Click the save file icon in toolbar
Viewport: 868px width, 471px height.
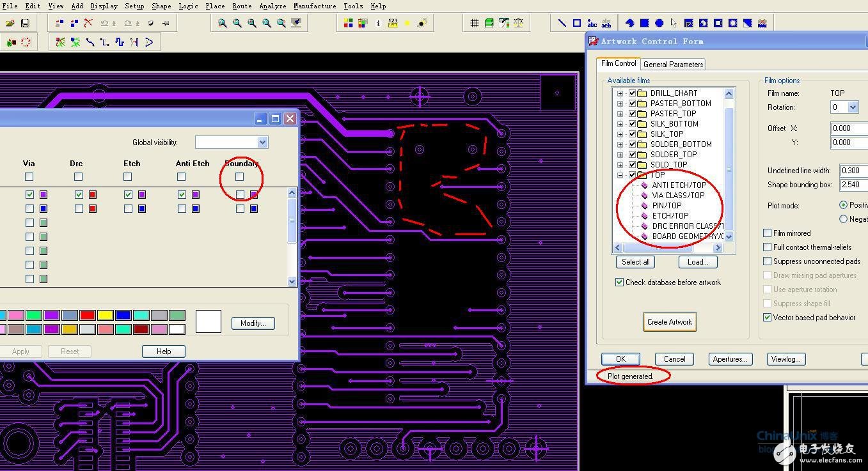(x=25, y=23)
